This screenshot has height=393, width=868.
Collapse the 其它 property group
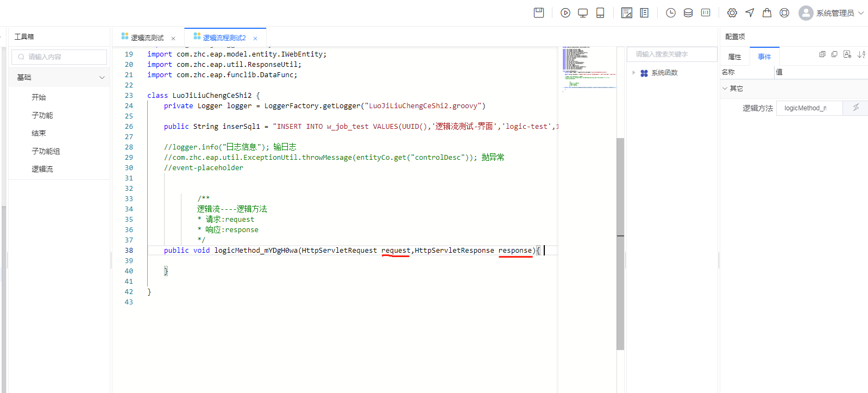pos(725,89)
